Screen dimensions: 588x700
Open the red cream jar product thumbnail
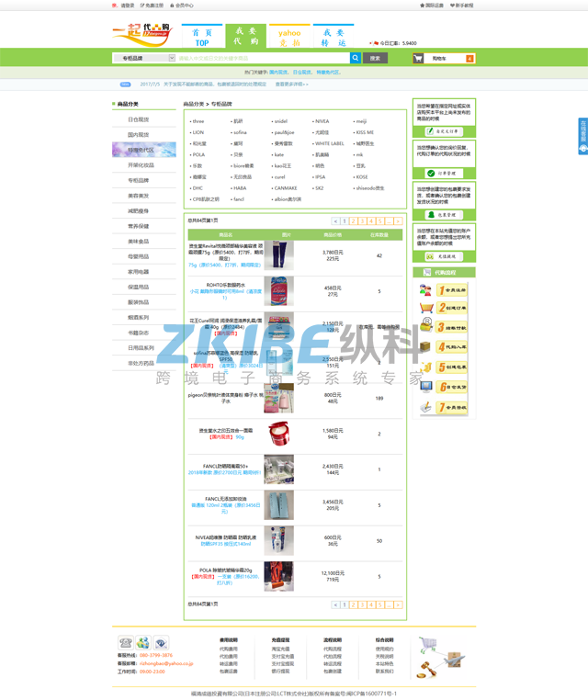(279, 434)
